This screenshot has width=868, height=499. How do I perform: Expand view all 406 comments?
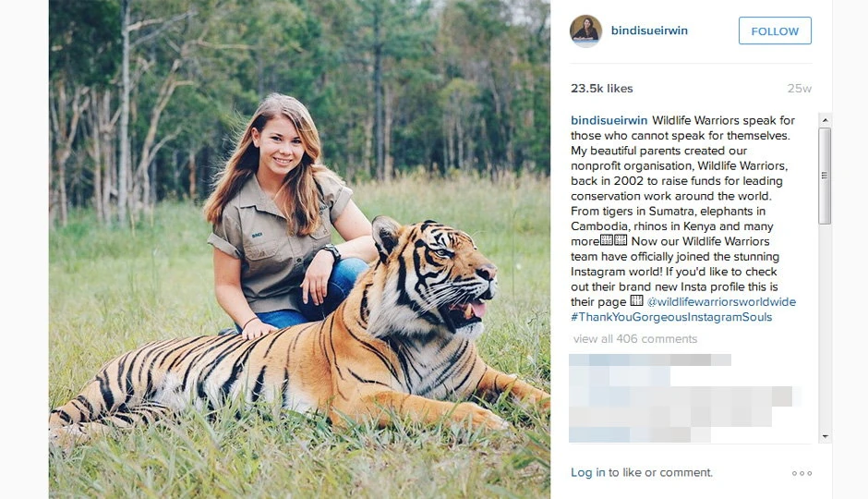[635, 339]
